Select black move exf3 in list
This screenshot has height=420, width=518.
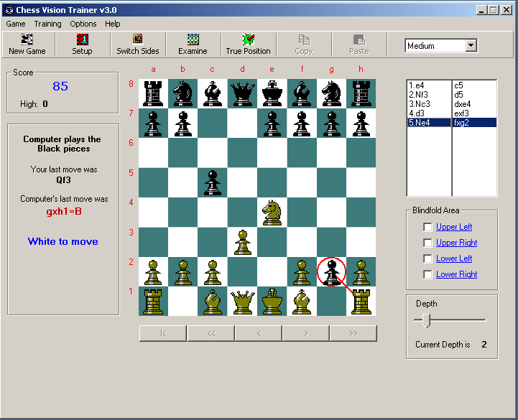point(474,113)
